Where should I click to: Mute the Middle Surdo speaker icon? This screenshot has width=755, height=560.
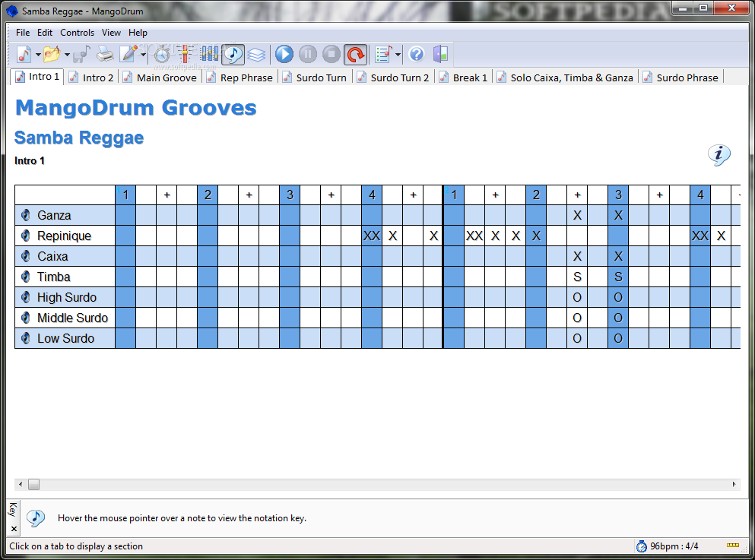click(x=26, y=318)
